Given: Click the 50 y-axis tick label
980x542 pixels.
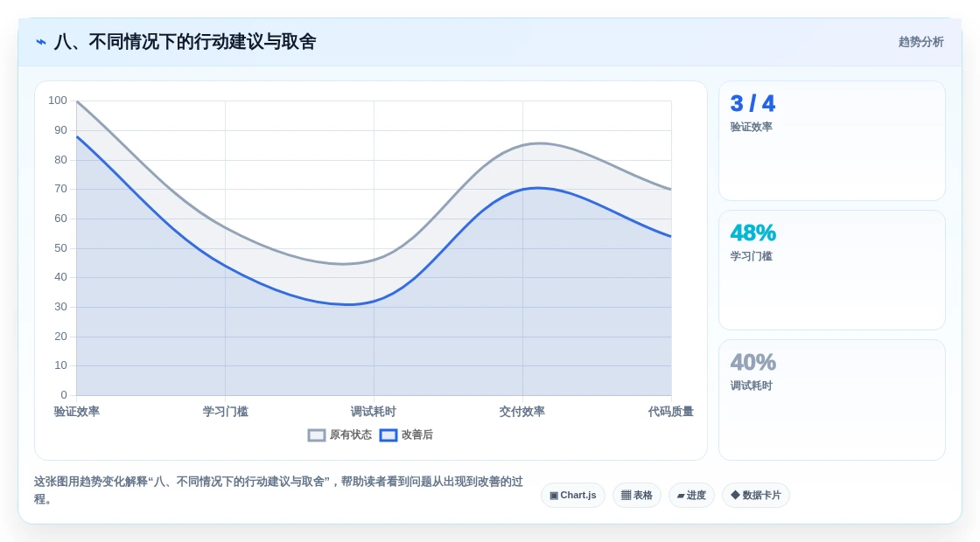Looking at the screenshot, I should coord(60,248).
